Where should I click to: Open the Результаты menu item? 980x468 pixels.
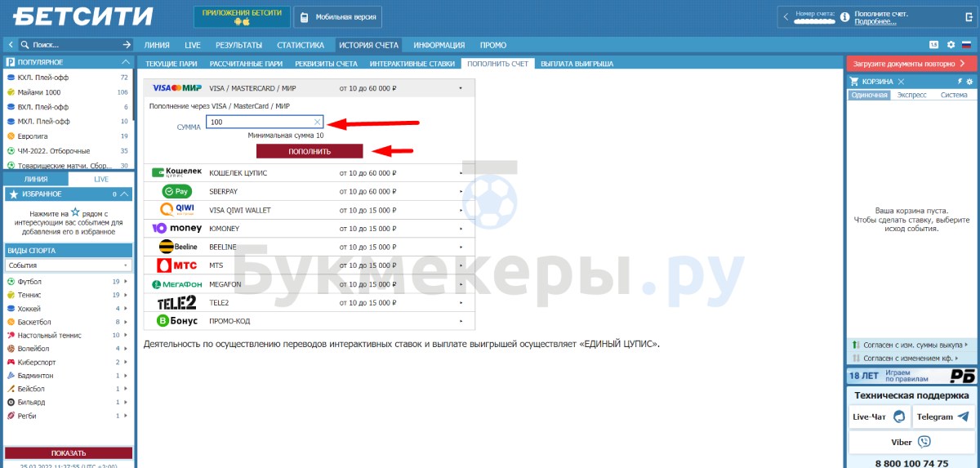[238, 45]
